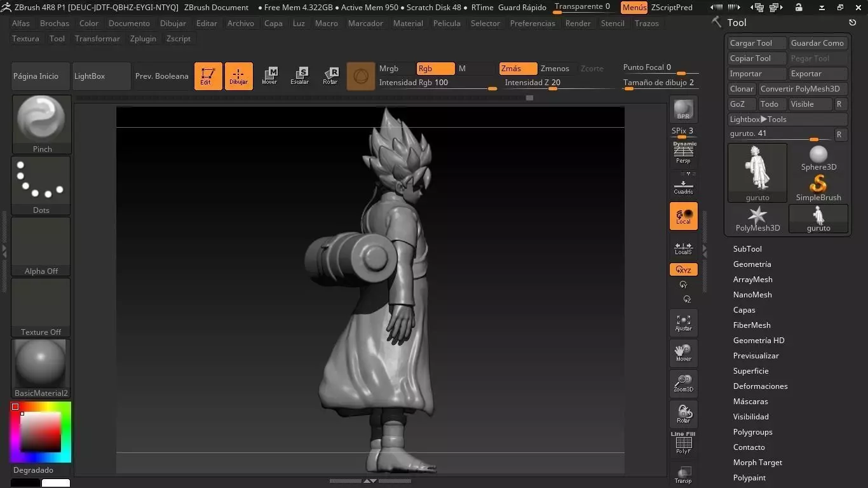Adjust the Intensidad Z slider
Viewport: 868px width, 488px height.
click(x=558, y=83)
